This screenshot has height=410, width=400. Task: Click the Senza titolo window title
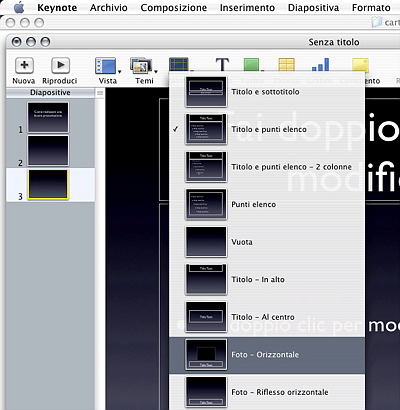tap(334, 42)
